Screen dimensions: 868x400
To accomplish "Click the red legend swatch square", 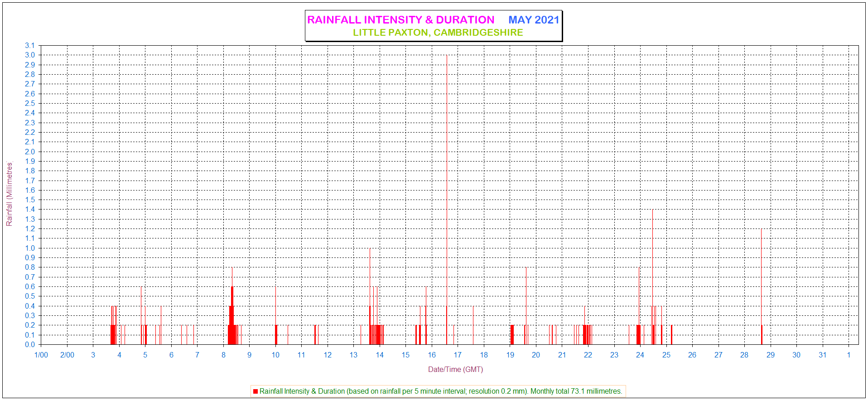I will [x=256, y=391].
